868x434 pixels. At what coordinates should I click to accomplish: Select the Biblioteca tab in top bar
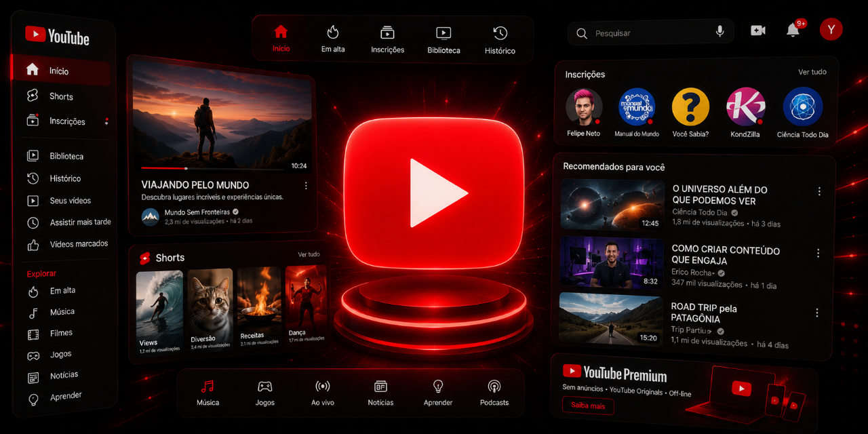tap(443, 40)
